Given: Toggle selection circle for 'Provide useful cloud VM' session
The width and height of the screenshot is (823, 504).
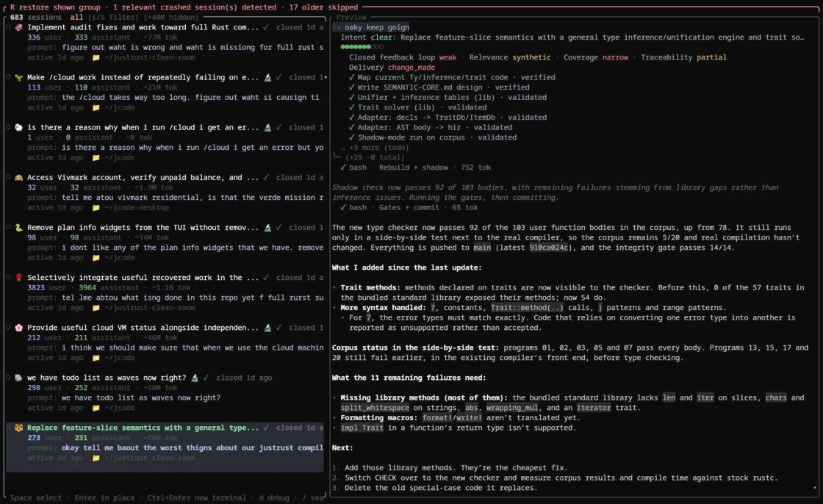Looking at the screenshot, I should point(8,327).
